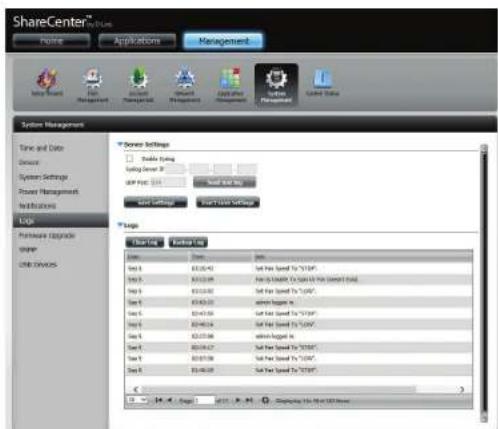498x429 pixels.
Task: Sort by the Date column header
Action: [157, 257]
